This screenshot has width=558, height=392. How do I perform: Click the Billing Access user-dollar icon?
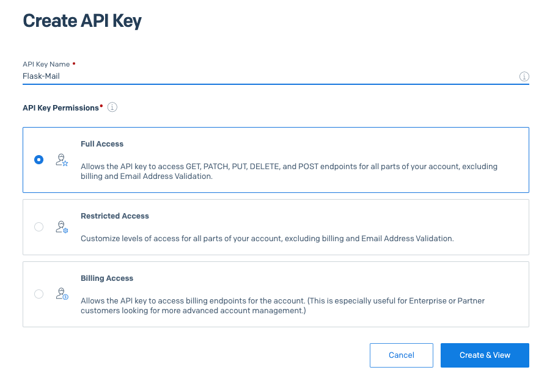coord(62,294)
